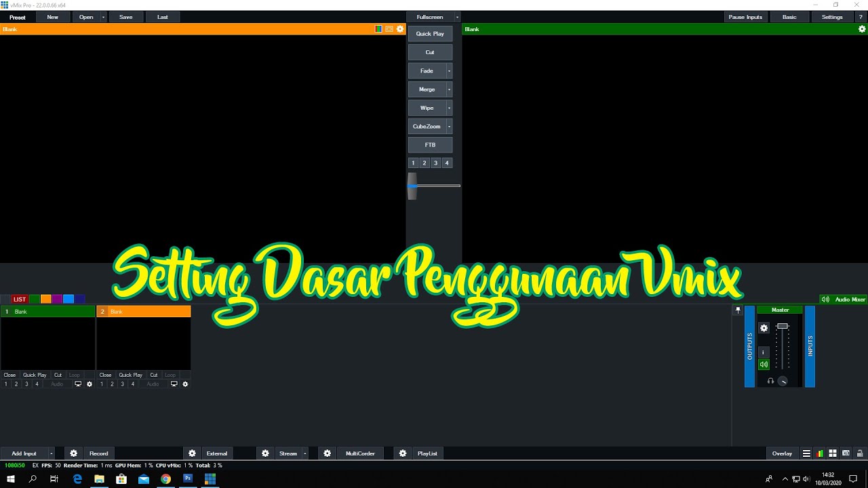Select input 2 Blank thumbnail
This screenshot has height=488, width=868.
(143, 344)
